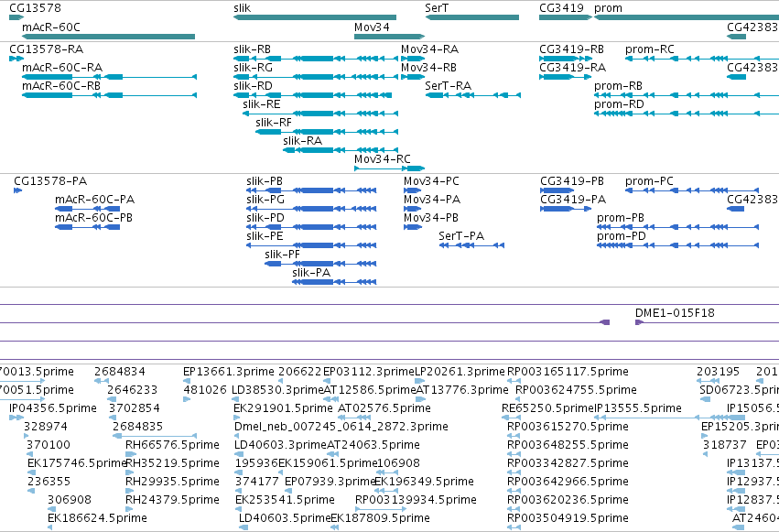Click protein CG3419-PB label
This screenshot has width=779, height=532.
click(x=572, y=180)
